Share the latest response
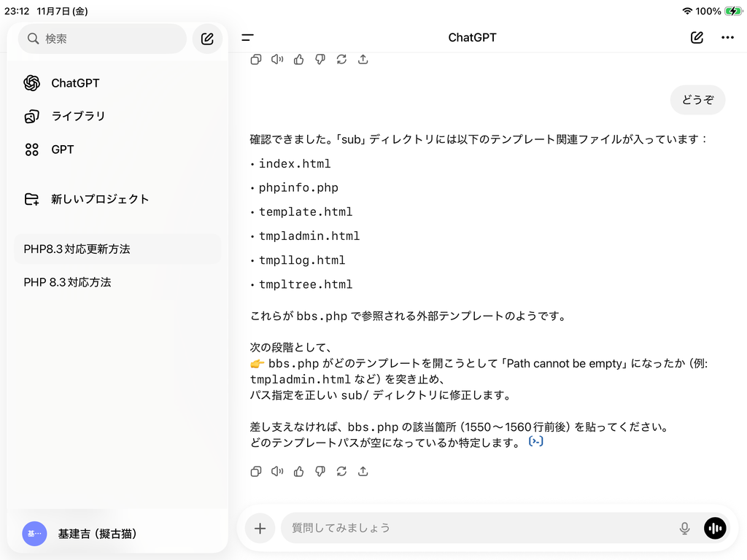747x560 pixels. 363,472
